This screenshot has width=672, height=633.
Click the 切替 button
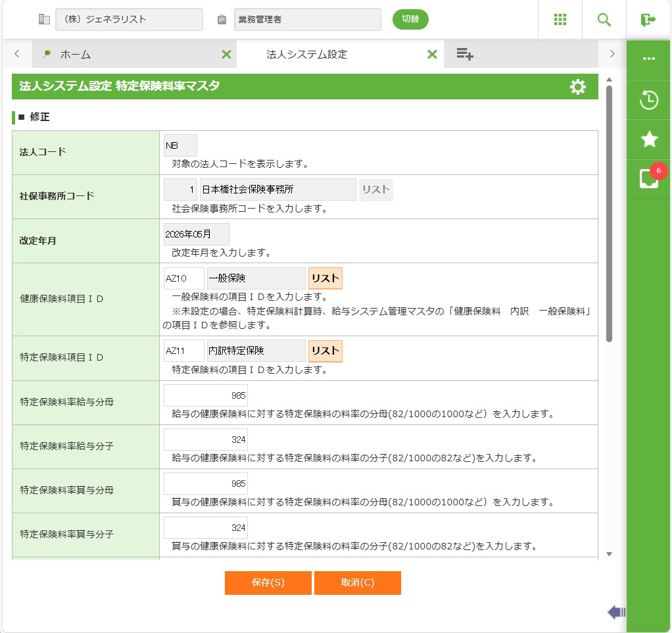tap(410, 19)
